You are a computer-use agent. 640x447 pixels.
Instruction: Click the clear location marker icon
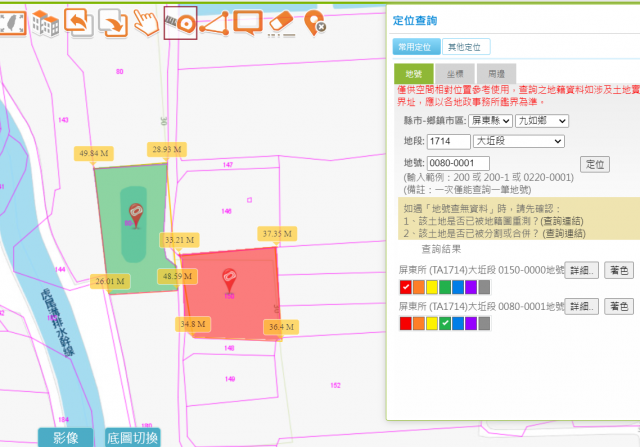coord(316,22)
